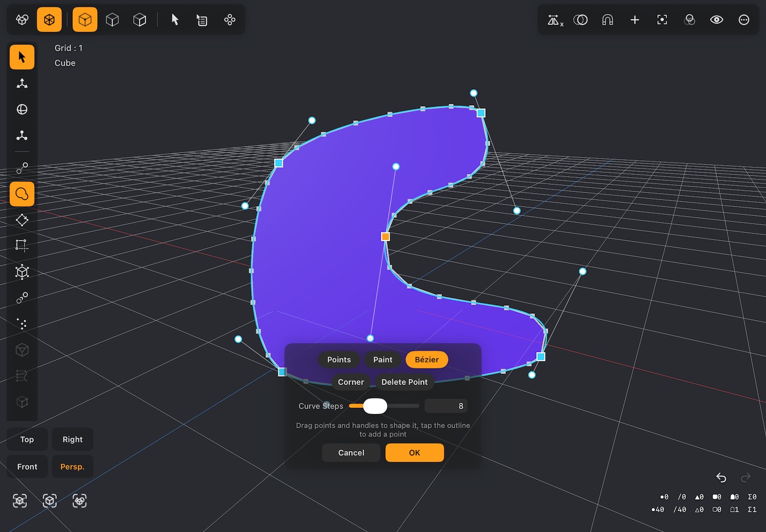Screen dimensions: 766x532
Task: Confirm the shape with OK
Action: [x=415, y=453]
